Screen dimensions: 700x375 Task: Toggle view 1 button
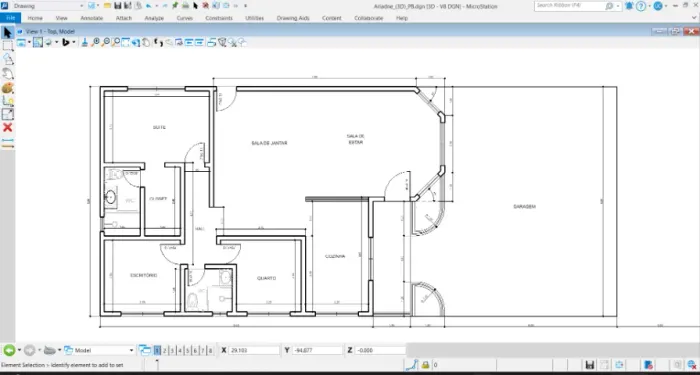point(157,350)
